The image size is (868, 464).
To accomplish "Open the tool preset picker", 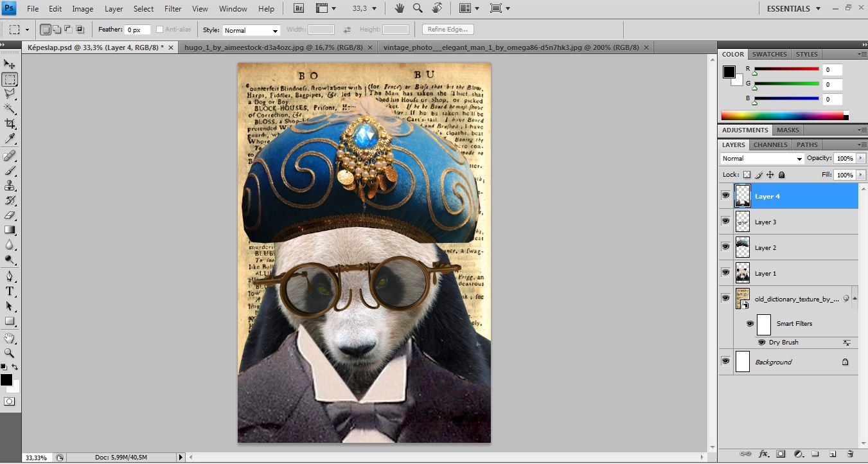I will (19, 30).
